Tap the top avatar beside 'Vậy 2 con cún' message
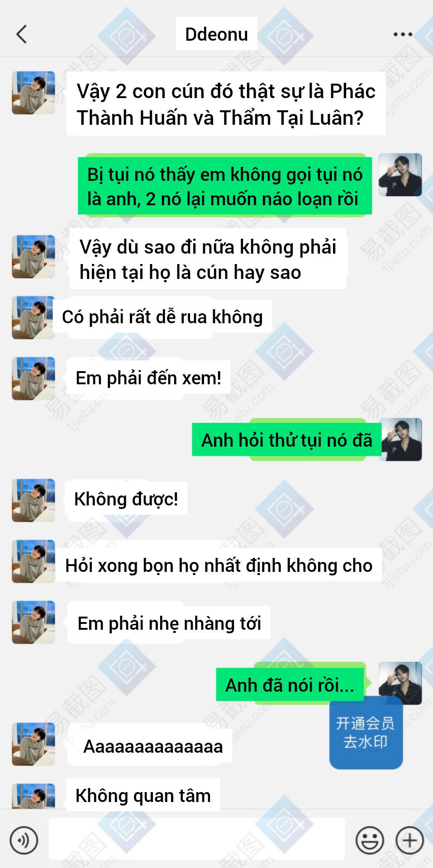Screen dimensions: 433x868 click(33, 93)
